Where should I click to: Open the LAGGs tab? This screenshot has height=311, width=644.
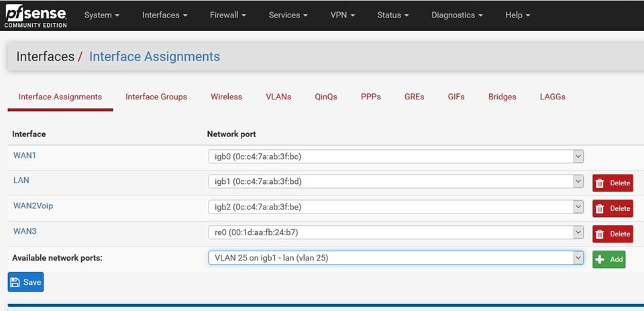coord(552,97)
